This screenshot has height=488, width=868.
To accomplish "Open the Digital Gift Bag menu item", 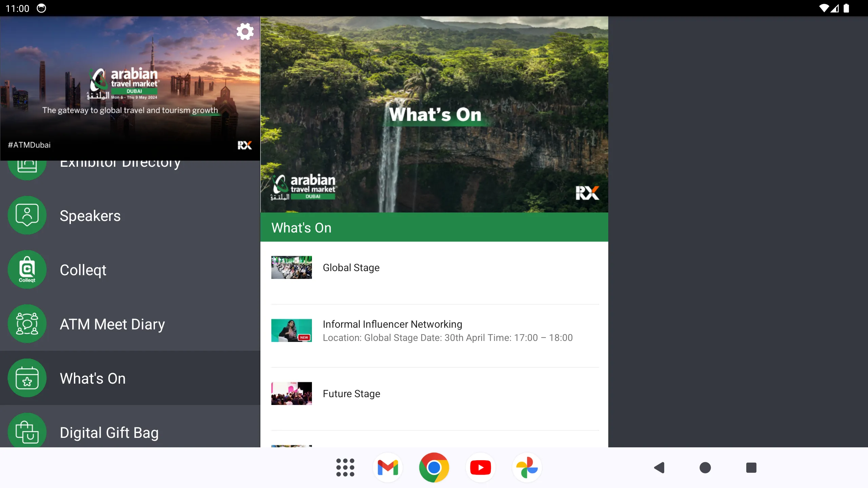I will [x=130, y=426].
